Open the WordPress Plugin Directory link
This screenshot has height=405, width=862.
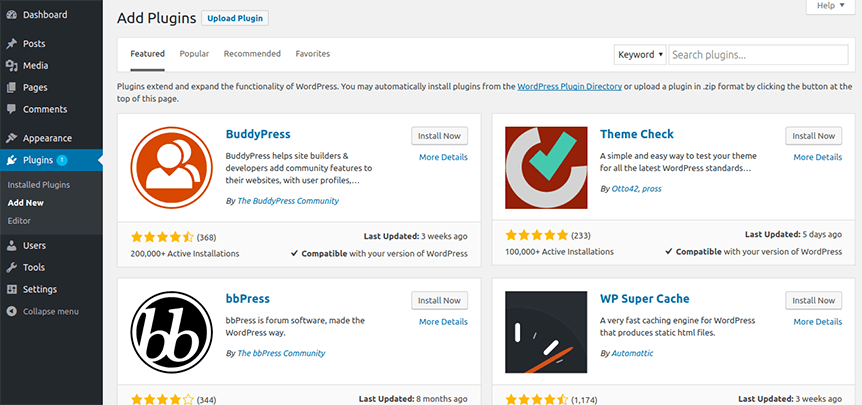[570, 86]
